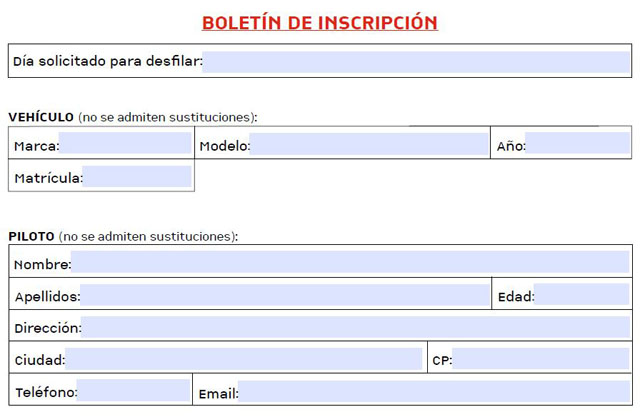Click the 'Matrícula:' label text
Viewport: 640px width, 417px height.
(x=47, y=179)
